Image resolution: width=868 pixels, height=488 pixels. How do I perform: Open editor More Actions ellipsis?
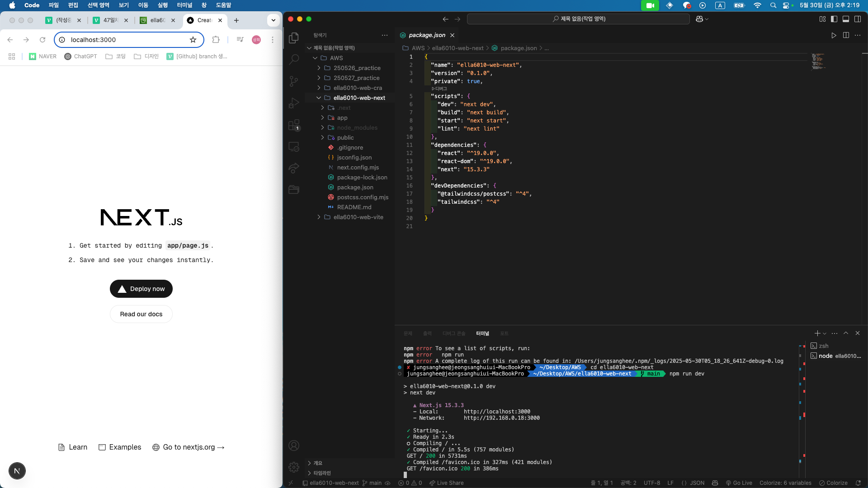(x=858, y=35)
